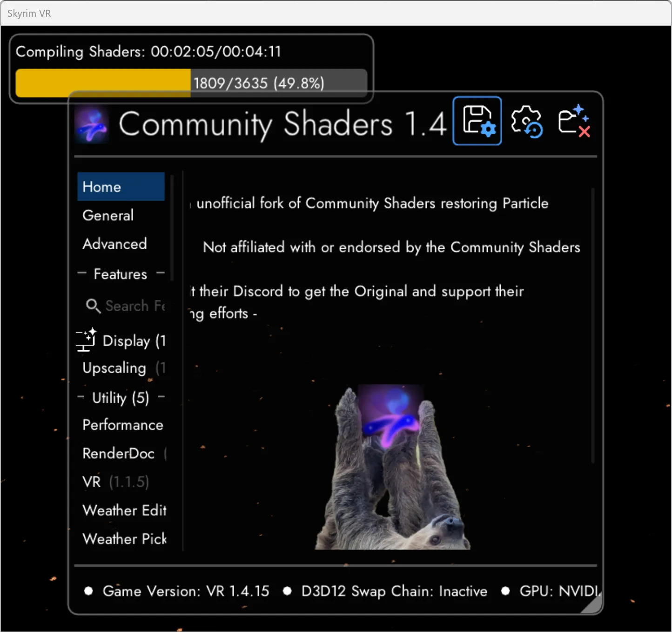Click the Save Settings floppy disk icon

[477, 121]
